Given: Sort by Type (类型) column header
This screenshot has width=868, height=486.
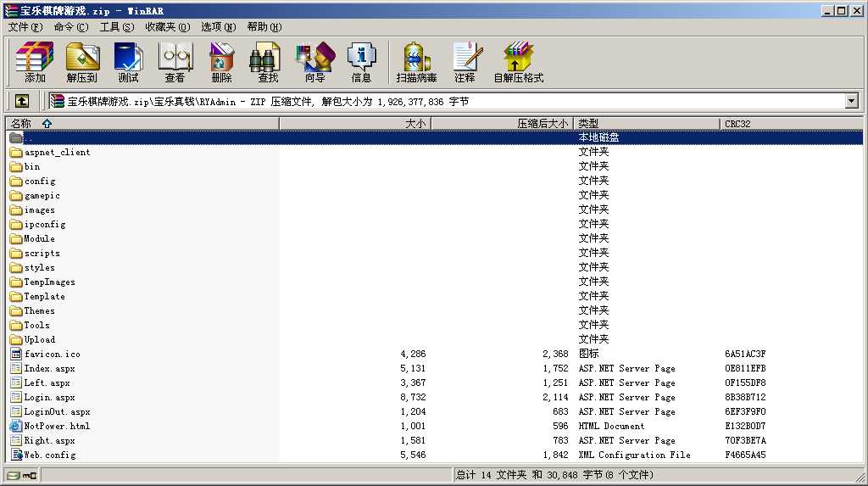Looking at the screenshot, I should [647, 123].
